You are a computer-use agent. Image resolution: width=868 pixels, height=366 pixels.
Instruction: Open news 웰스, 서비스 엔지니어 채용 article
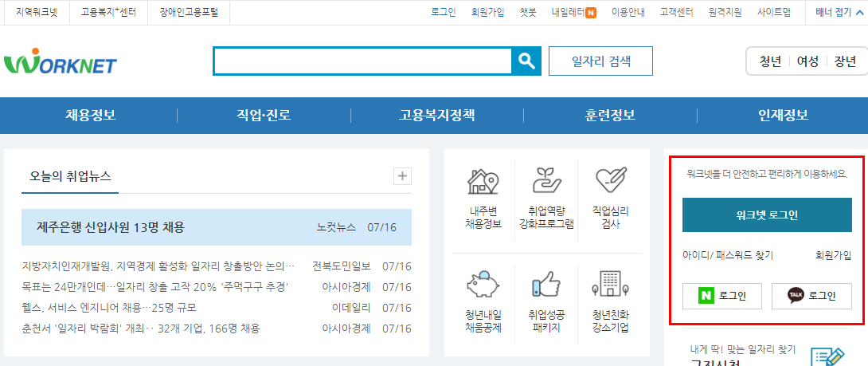click(110, 307)
